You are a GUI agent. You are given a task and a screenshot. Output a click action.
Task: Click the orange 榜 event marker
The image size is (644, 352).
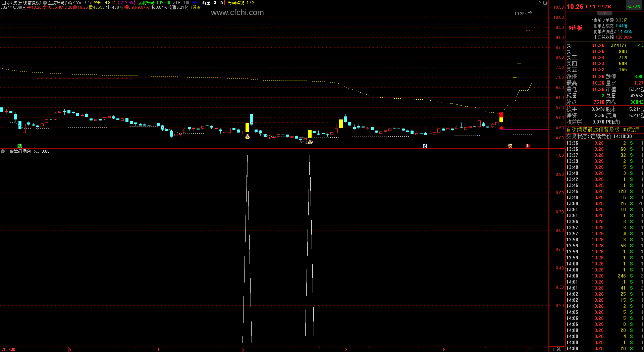pyautogui.click(x=510, y=146)
